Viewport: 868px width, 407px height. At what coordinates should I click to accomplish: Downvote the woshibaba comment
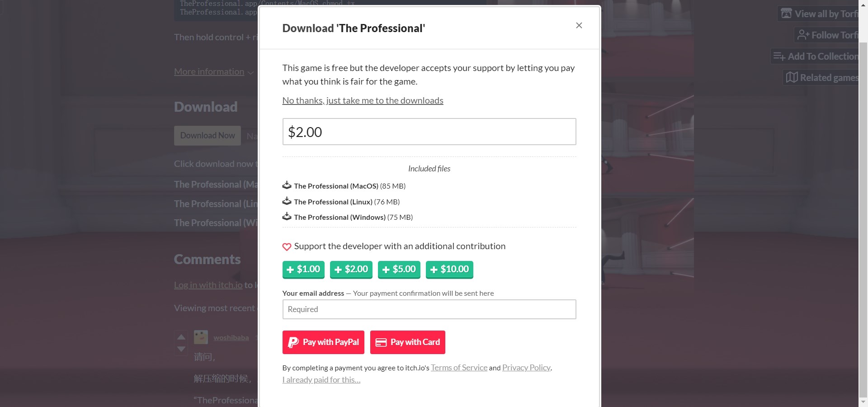tap(181, 349)
